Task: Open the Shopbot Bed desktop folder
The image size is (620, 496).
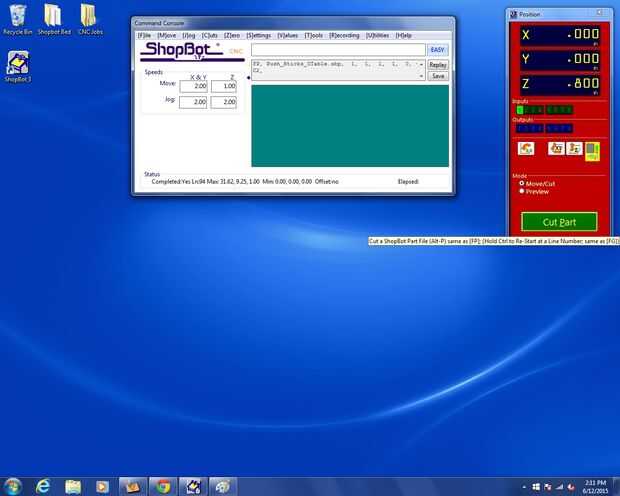Action: click(54, 20)
